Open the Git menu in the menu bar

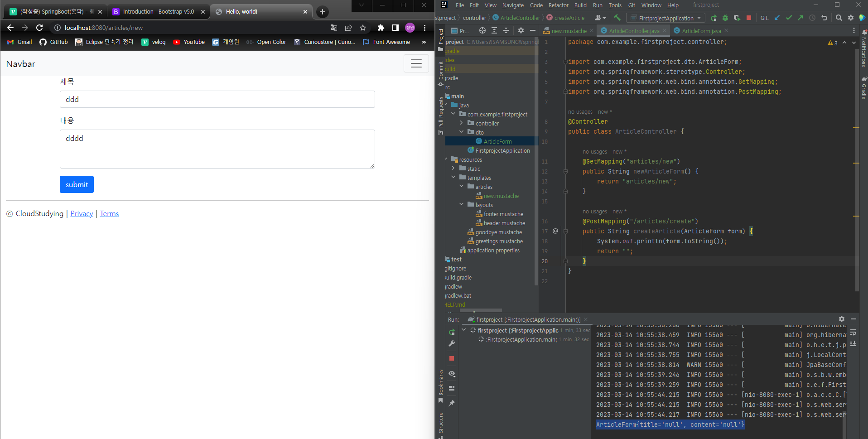pyautogui.click(x=632, y=5)
